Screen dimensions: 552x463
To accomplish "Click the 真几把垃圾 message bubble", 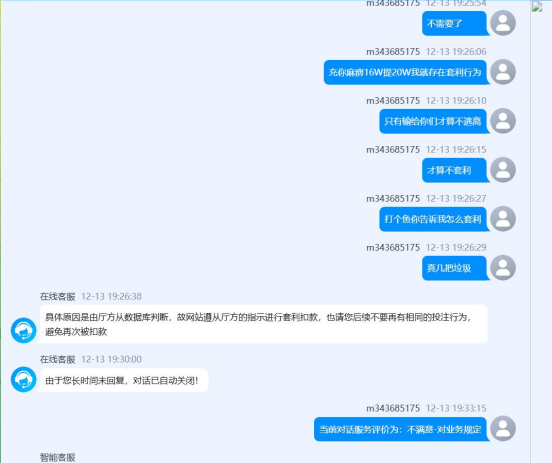I will point(454,268).
